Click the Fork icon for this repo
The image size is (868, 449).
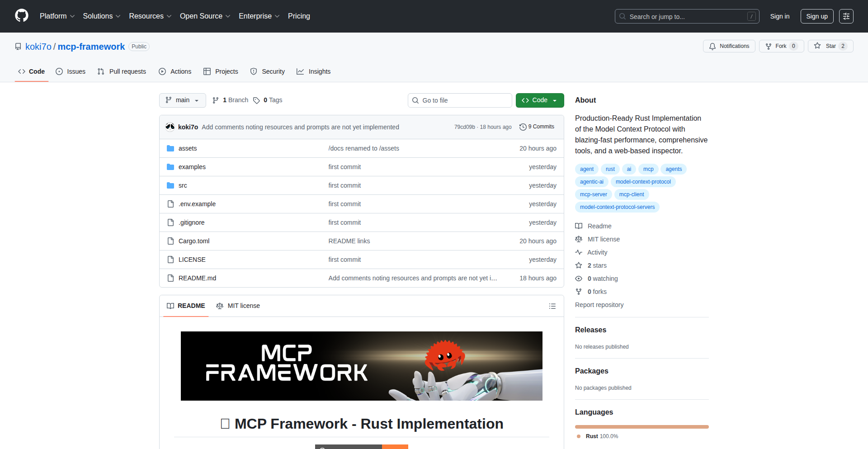pyautogui.click(x=769, y=46)
